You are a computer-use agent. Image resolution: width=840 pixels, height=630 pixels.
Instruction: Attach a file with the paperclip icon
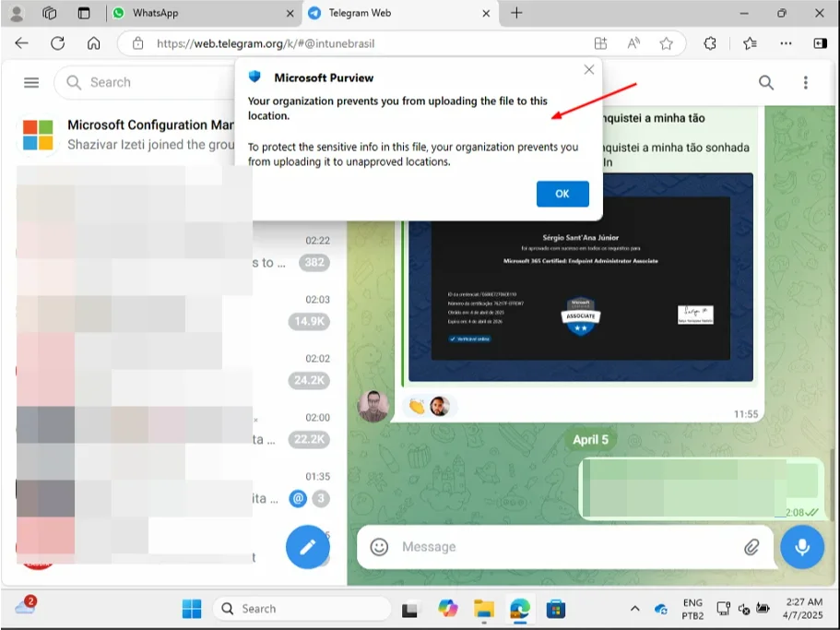pyautogui.click(x=751, y=546)
